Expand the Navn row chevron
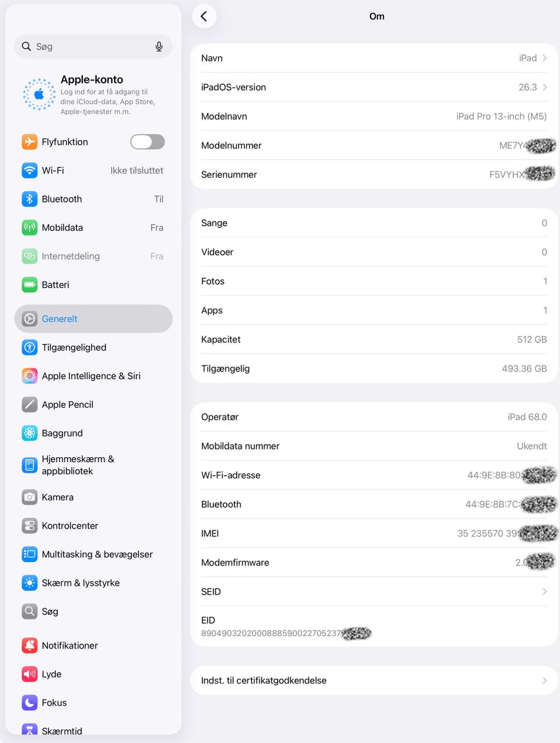This screenshot has height=743, width=560. click(x=545, y=58)
